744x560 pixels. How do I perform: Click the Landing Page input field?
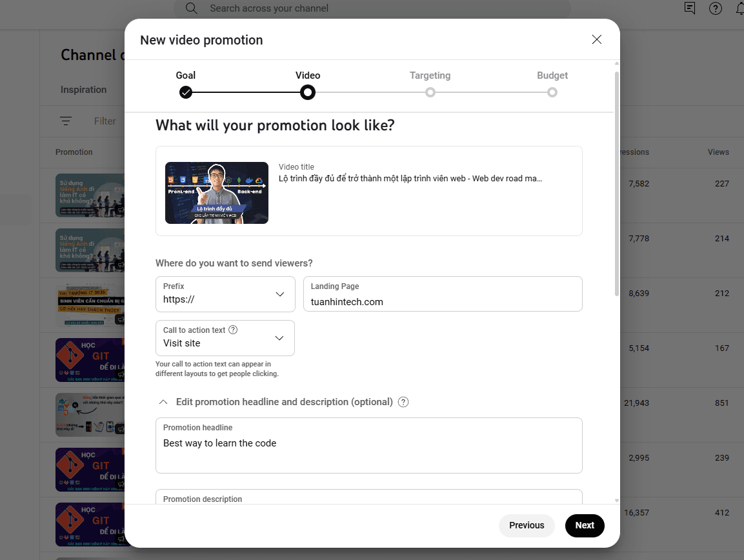coord(443,301)
